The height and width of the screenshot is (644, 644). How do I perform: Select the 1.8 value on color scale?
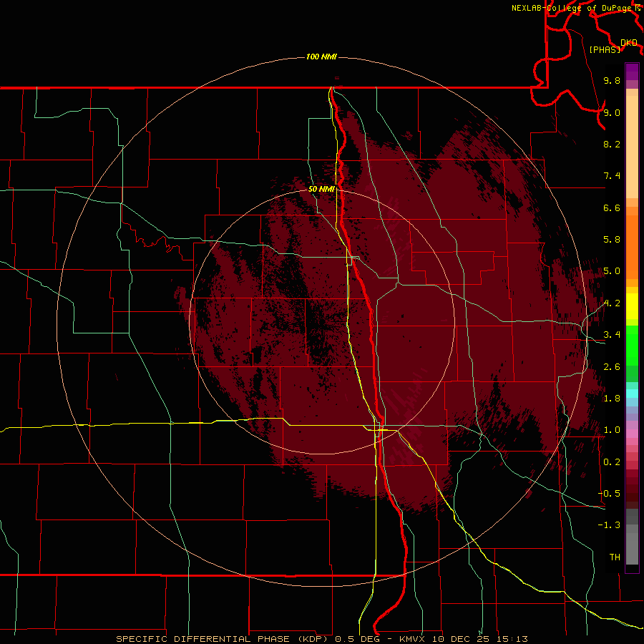(x=612, y=399)
